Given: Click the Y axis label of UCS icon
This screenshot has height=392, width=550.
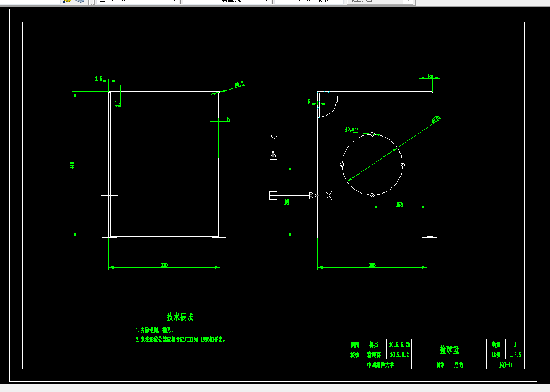Looking at the screenshot, I should [274, 139].
